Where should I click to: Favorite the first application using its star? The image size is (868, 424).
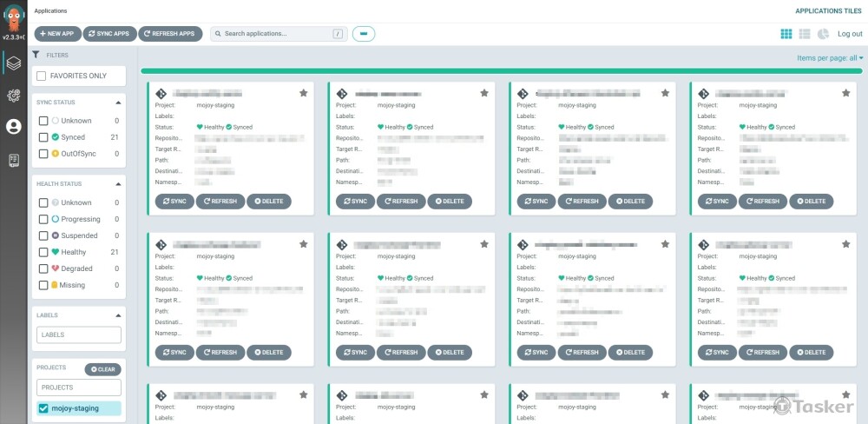click(303, 93)
